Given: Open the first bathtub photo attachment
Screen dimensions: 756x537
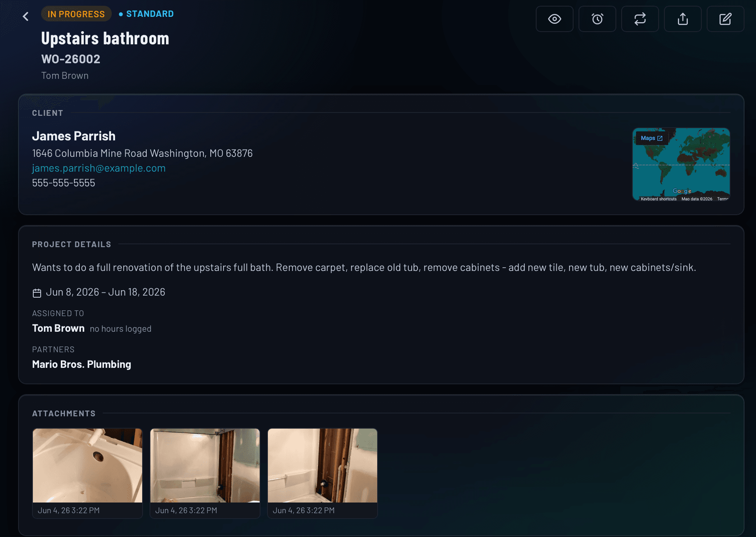Looking at the screenshot, I should pos(88,466).
